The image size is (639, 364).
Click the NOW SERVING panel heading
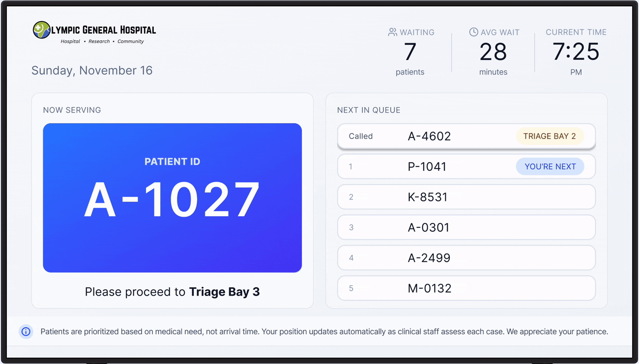(x=72, y=110)
